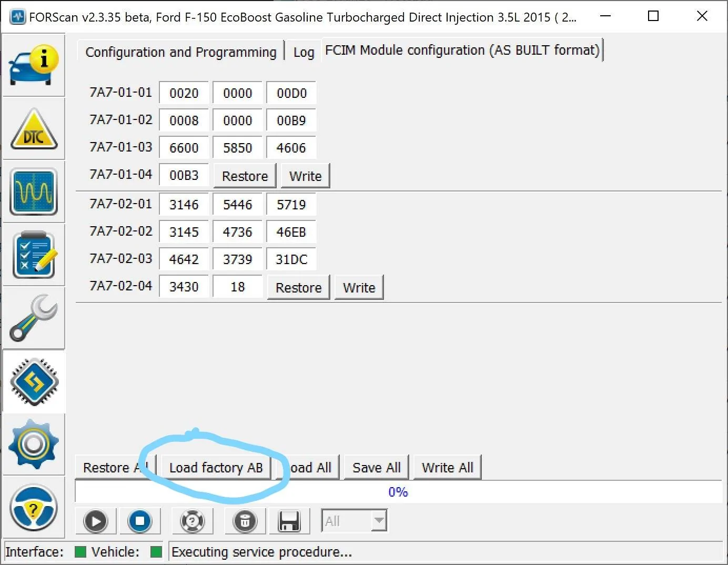Screen dimensions: 728x565
Task: Click the trash delete icon
Action: [245, 521]
